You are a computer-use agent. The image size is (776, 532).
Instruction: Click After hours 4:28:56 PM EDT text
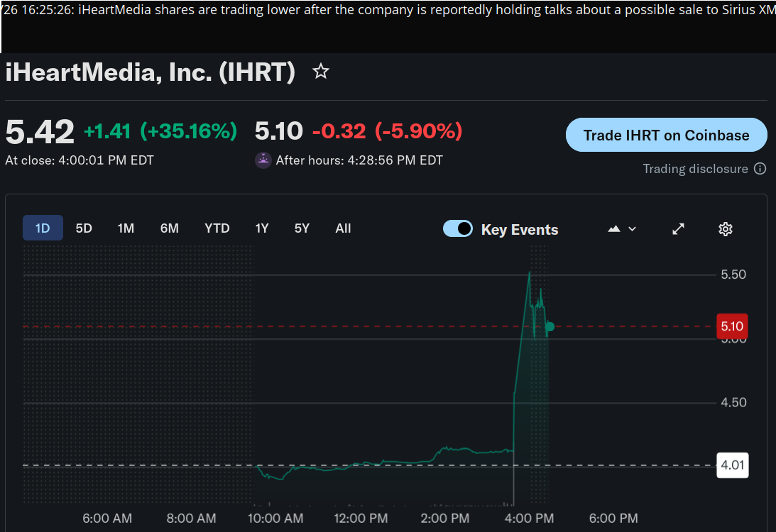359,160
